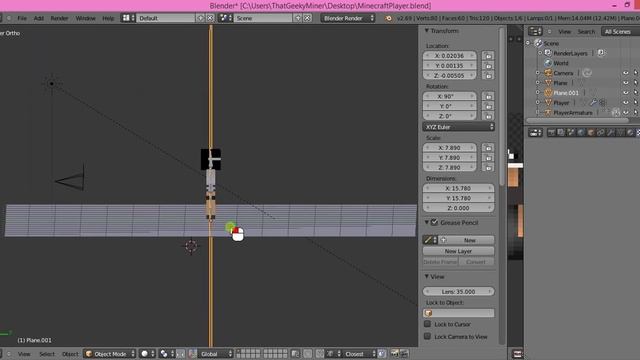The image size is (640, 360).
Task: Open the XYZ Euler rotation mode dropdown
Action: [458, 127]
